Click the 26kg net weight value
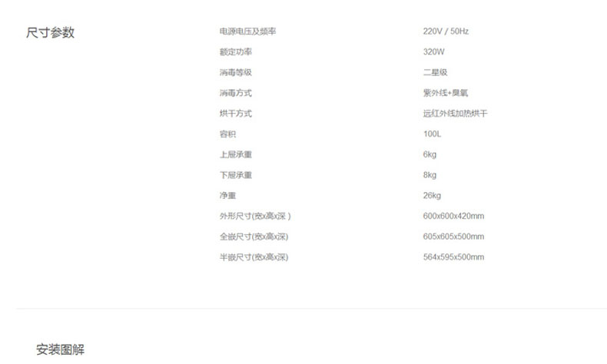607x364 pixels. (x=432, y=196)
